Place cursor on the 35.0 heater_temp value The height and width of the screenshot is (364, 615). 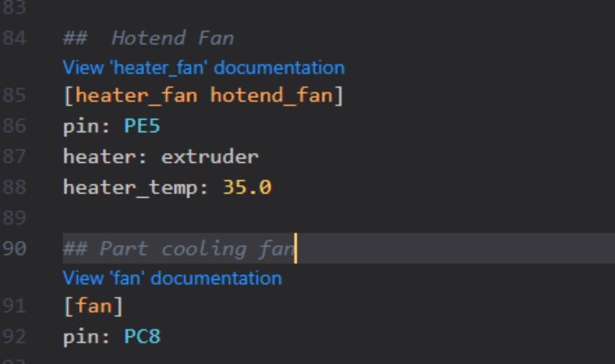(247, 187)
